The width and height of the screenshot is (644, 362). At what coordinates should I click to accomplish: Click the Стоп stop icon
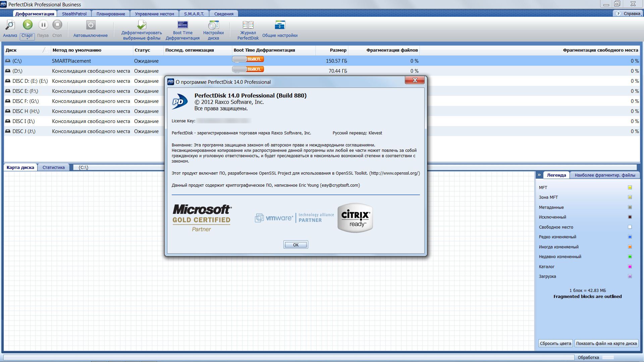tap(57, 24)
